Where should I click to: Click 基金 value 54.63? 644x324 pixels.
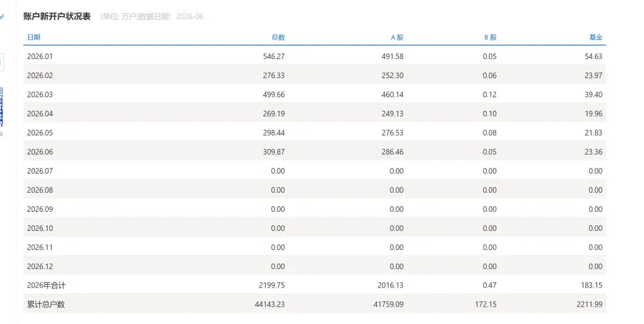(x=593, y=56)
